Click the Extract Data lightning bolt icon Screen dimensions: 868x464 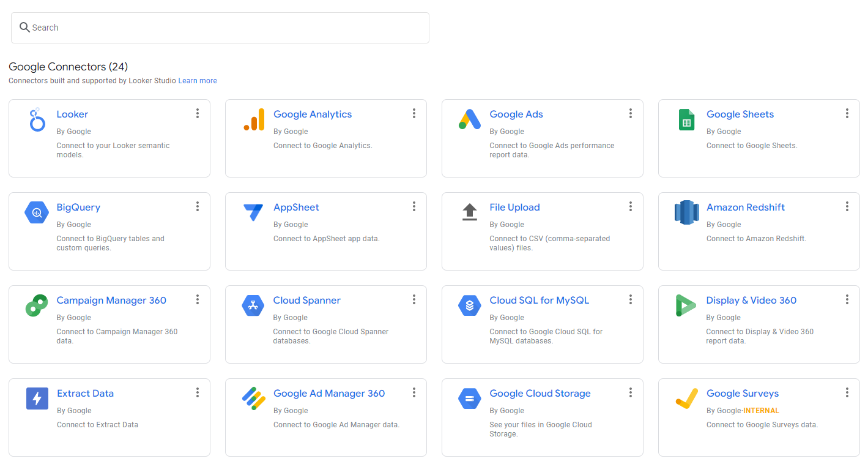(37, 399)
